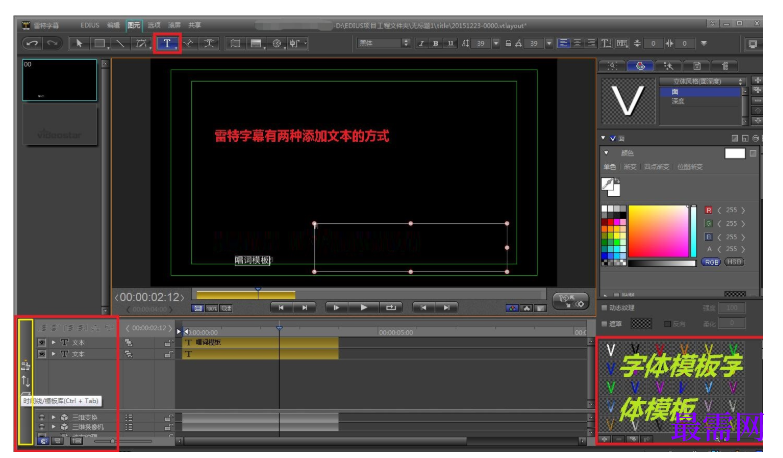
Task: Click the play-from-in-point button
Action: pyautogui.click(x=336, y=308)
